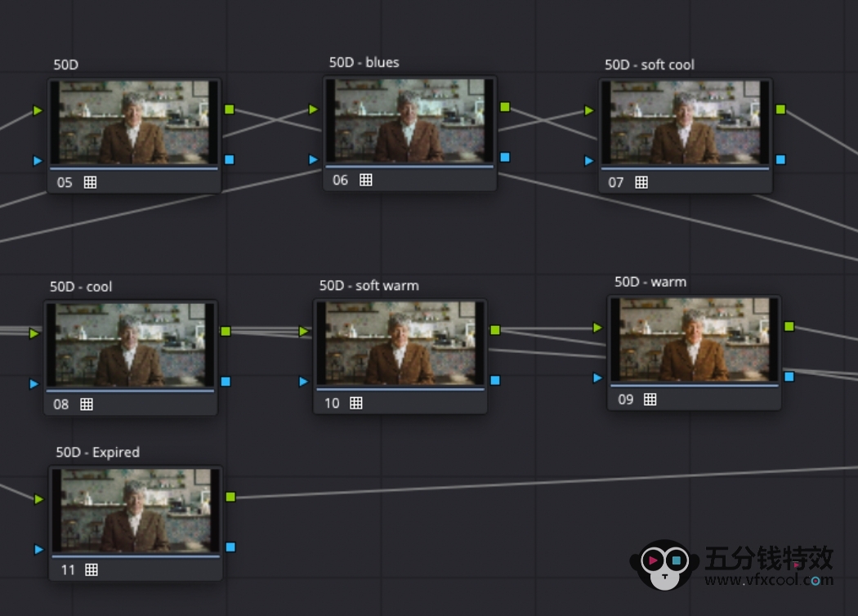Click the LUT grid icon on node 10

pyautogui.click(x=356, y=404)
